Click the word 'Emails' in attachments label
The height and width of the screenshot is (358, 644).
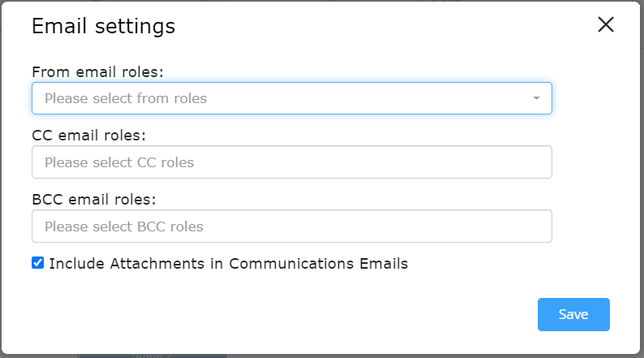pos(384,264)
